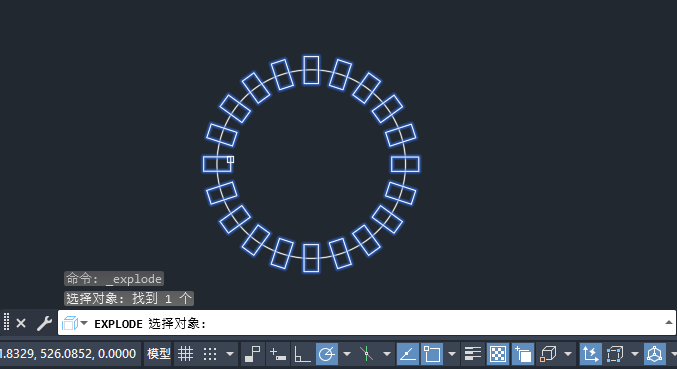Switch to 模型 model space
677x369 pixels.
(158, 354)
